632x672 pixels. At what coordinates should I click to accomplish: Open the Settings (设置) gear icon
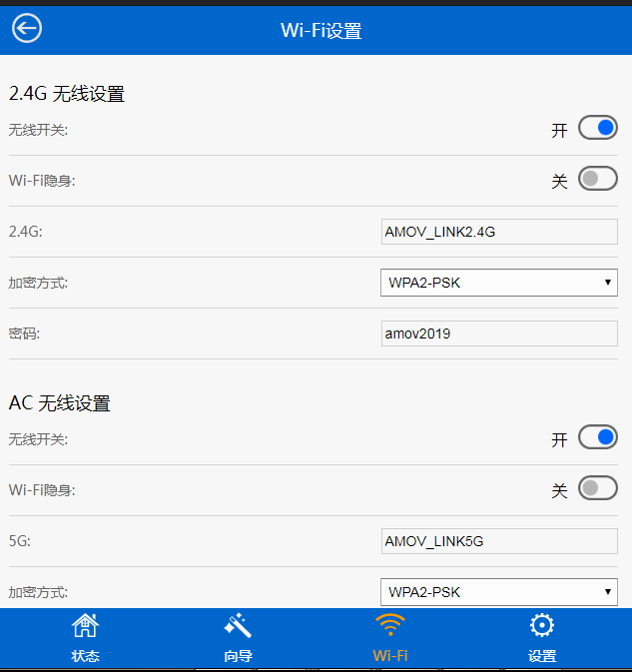[x=542, y=625]
